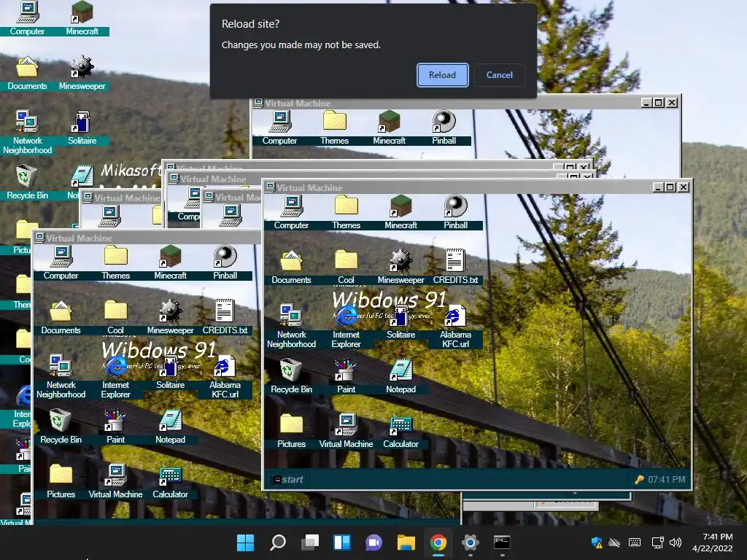Open Recycle Bin on main desktop
The width and height of the screenshot is (747, 560).
[27, 182]
